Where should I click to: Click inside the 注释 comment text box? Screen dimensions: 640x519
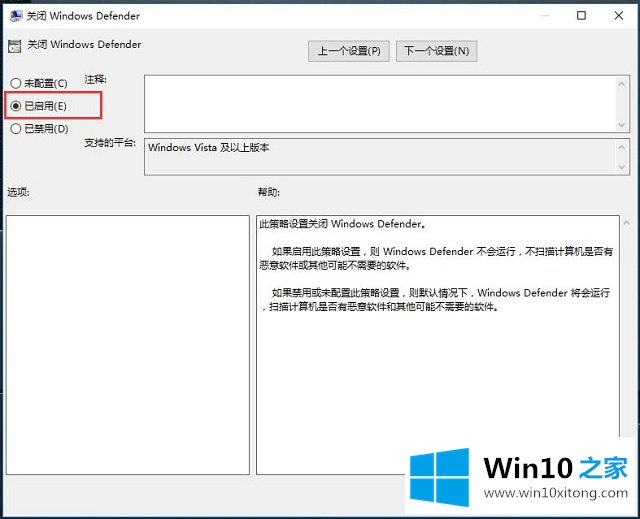(380, 104)
